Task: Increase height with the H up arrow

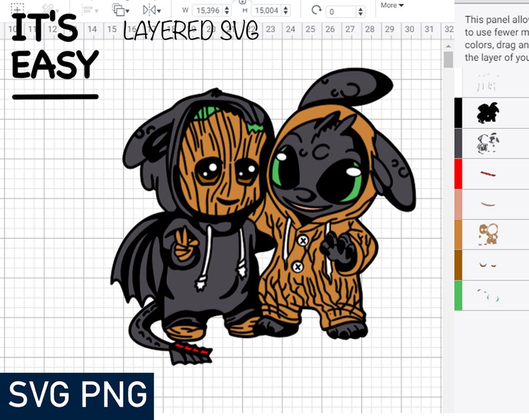Action: [286, 8]
